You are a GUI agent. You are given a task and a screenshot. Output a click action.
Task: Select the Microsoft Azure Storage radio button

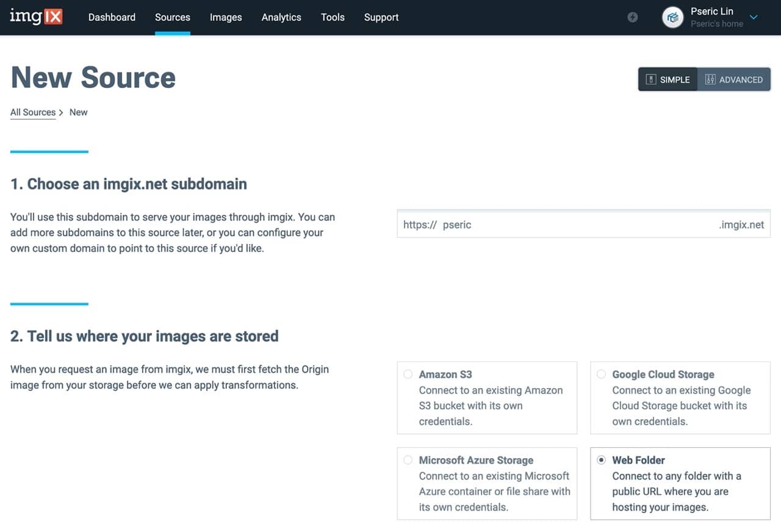(408, 460)
